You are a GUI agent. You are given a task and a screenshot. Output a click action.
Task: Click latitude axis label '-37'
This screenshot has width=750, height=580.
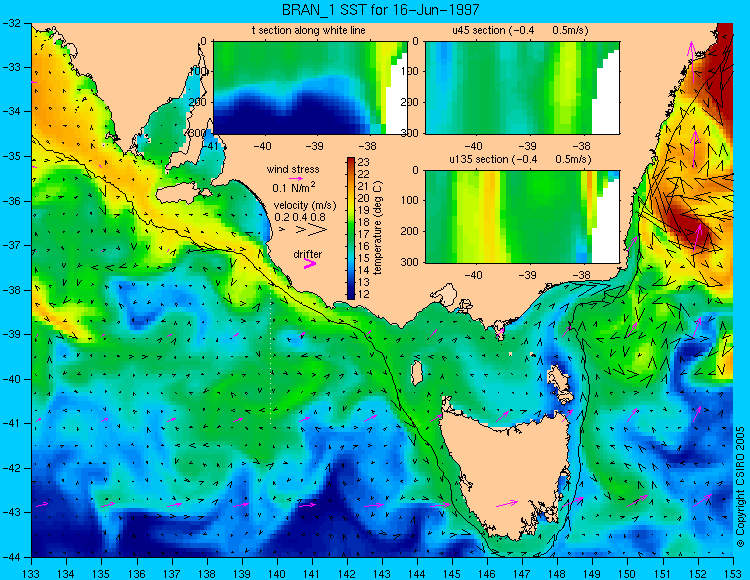click(13, 245)
